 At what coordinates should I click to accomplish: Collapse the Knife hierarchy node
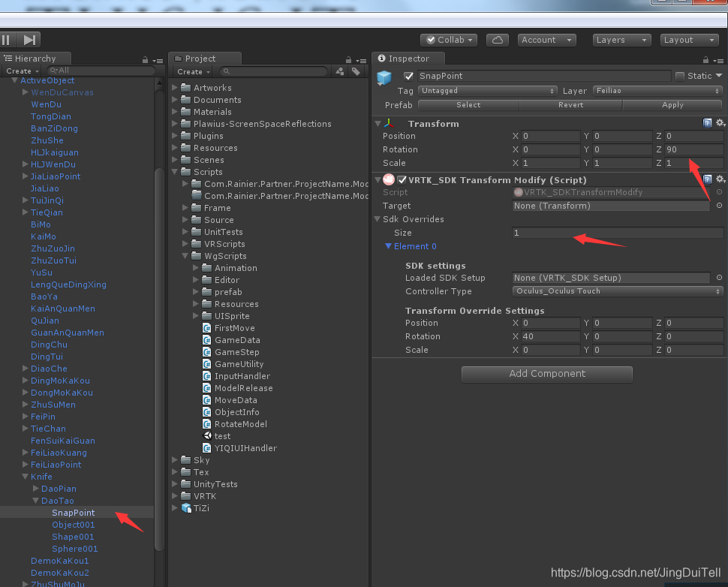(25, 476)
